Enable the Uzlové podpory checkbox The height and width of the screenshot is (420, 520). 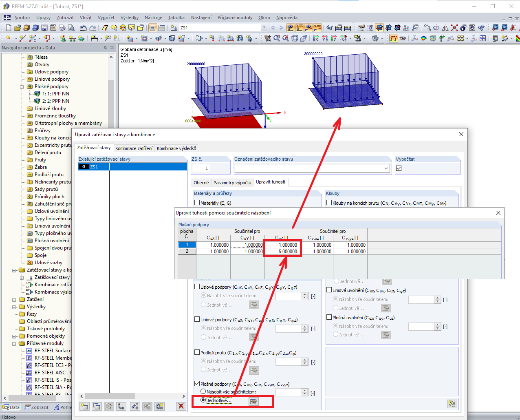click(x=197, y=287)
